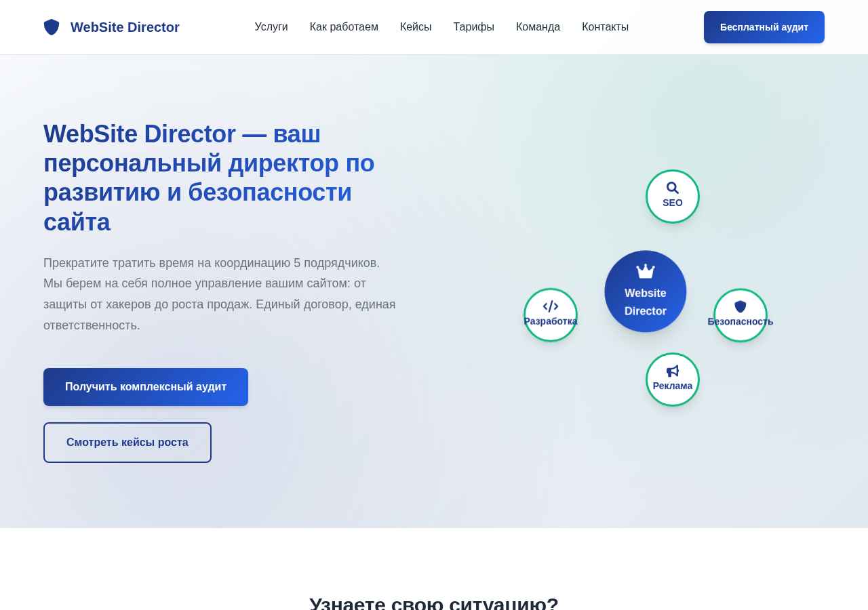
Task: Open the Команда nav item
Action: tap(538, 27)
